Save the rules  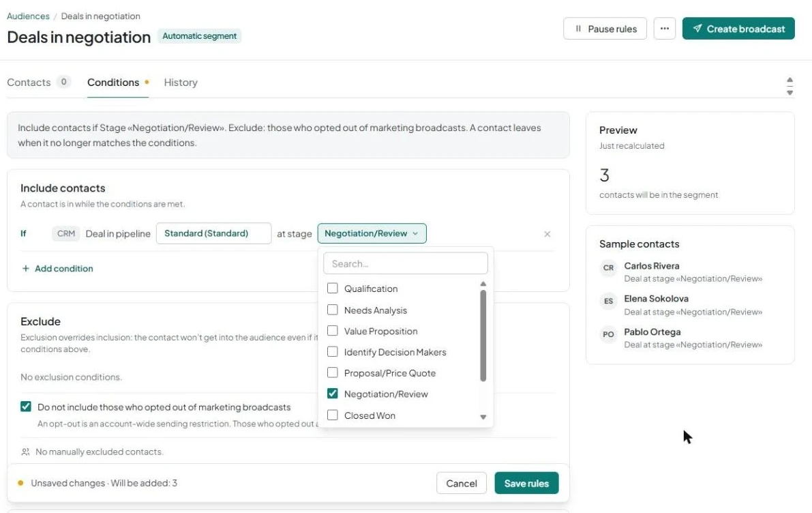(x=526, y=483)
